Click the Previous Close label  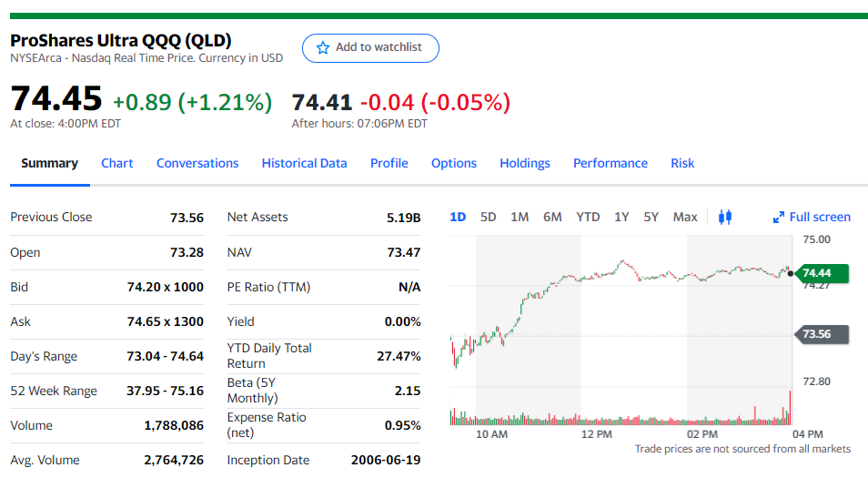click(x=51, y=217)
